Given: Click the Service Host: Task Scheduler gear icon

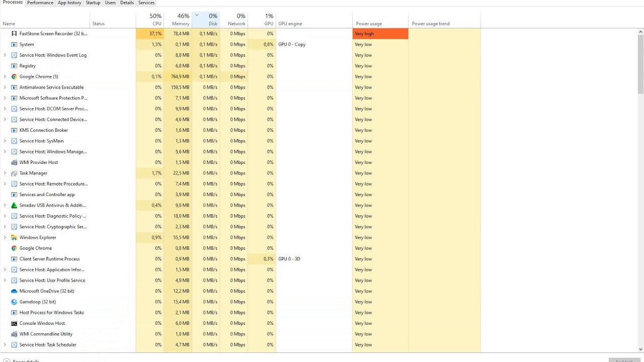Looking at the screenshot, I should click(x=14, y=345).
